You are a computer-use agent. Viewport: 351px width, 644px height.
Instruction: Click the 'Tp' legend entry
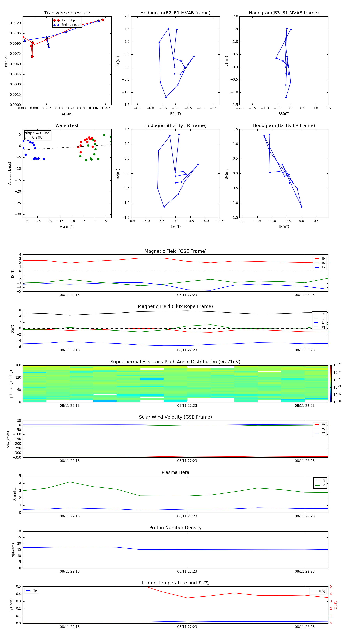(31, 591)
